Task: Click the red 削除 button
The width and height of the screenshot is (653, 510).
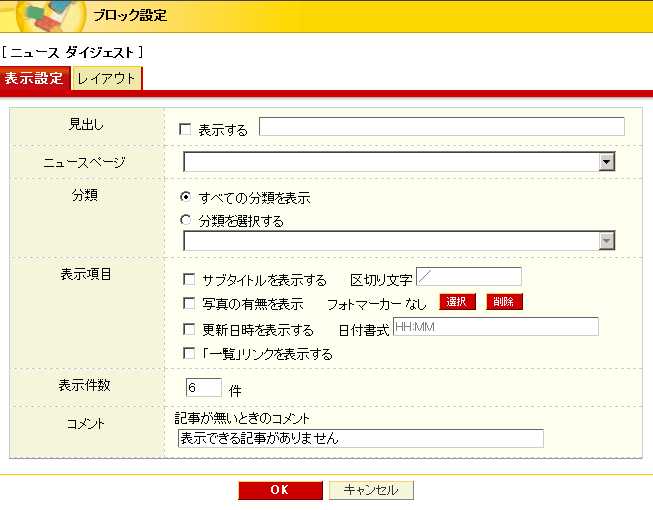Action: pos(504,302)
